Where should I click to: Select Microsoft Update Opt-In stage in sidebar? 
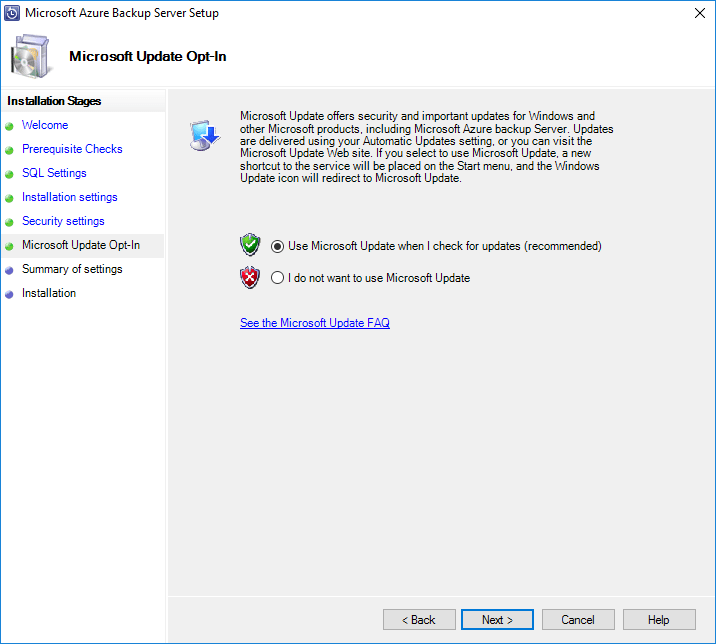point(81,245)
